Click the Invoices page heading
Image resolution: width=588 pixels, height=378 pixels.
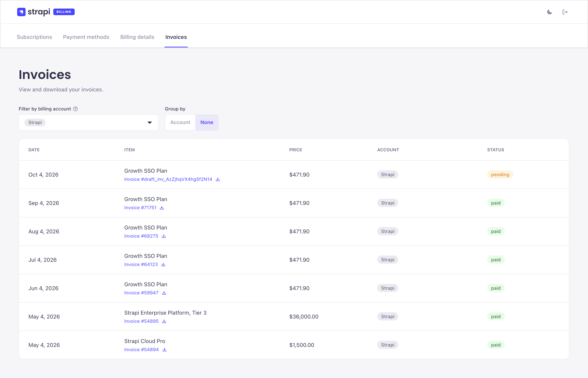pos(45,75)
